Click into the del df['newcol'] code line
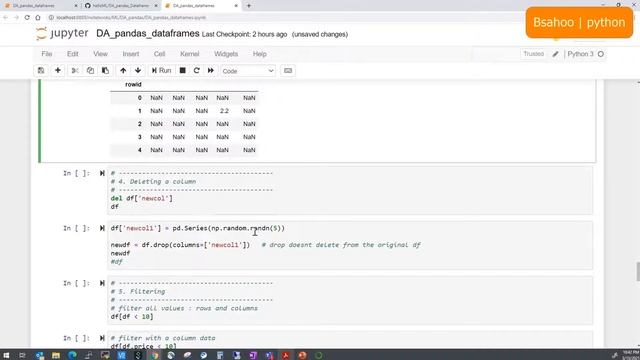 tap(142, 198)
